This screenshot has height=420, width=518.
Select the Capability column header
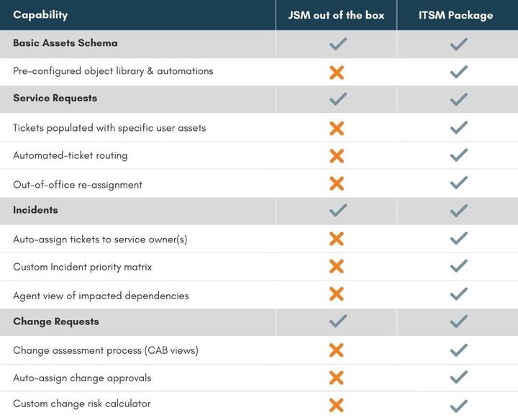tap(40, 14)
